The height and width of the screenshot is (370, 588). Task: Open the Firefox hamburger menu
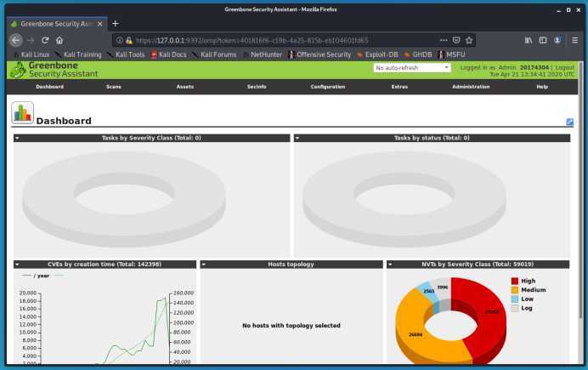574,40
